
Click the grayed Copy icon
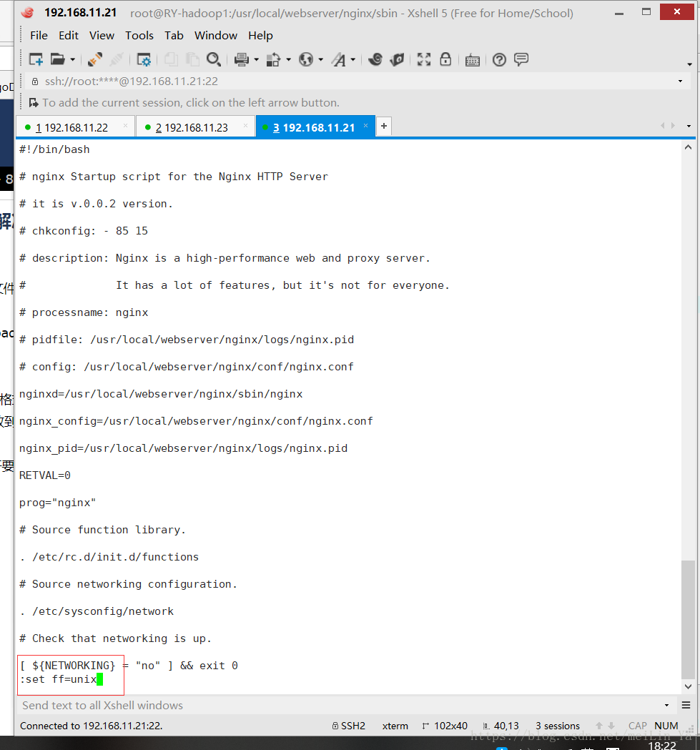(x=171, y=60)
